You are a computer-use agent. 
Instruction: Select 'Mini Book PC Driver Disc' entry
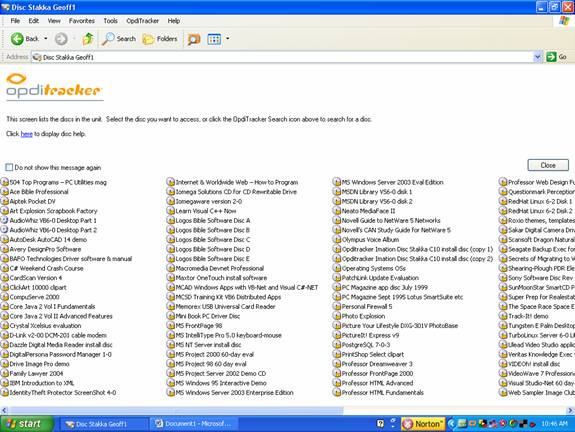click(208, 316)
